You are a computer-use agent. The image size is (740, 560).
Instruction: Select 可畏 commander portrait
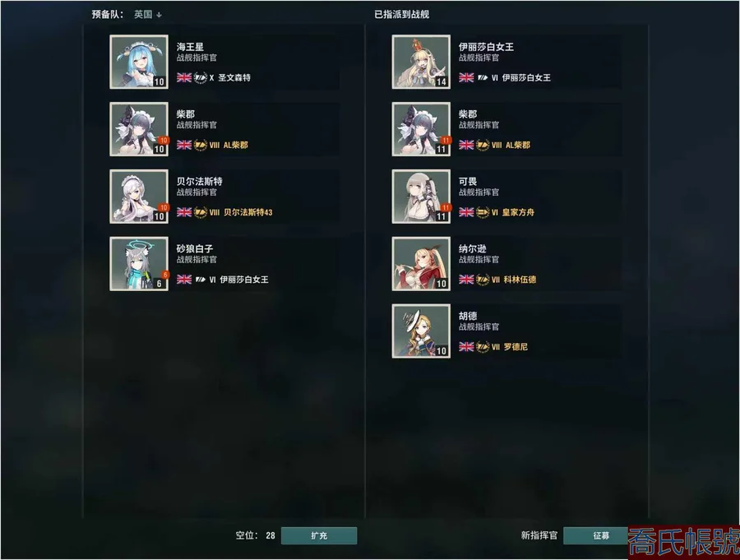click(x=421, y=197)
